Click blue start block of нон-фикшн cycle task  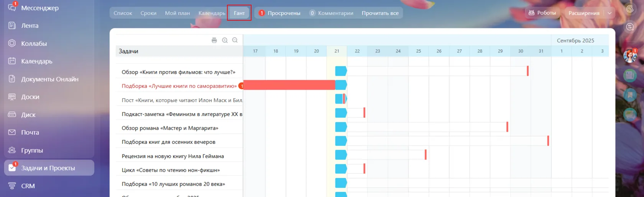coord(341,169)
